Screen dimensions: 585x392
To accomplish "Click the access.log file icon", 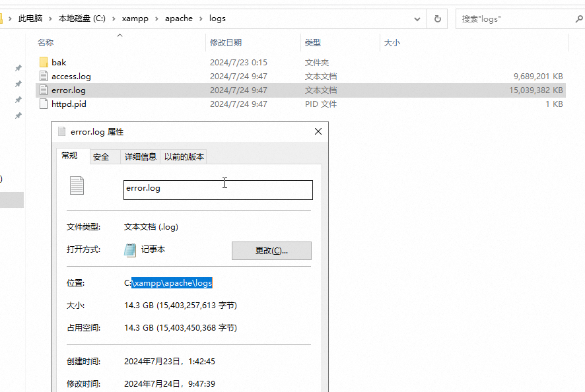I will tap(44, 76).
